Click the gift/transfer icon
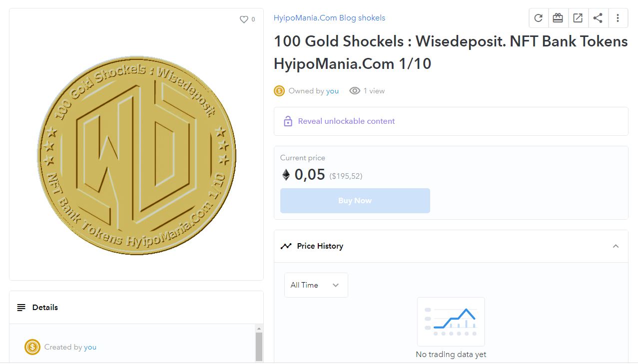The image size is (638, 364). coord(558,18)
